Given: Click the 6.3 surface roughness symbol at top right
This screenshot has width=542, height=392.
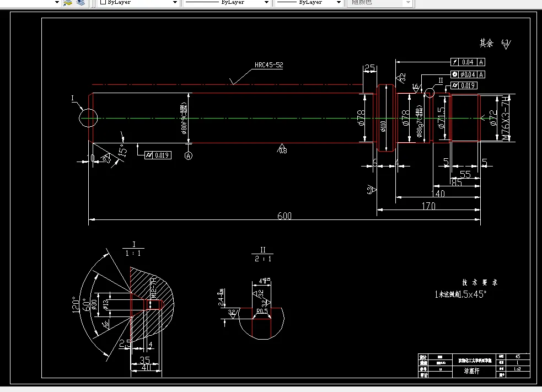Looking at the screenshot, I should pyautogui.click(x=506, y=44).
